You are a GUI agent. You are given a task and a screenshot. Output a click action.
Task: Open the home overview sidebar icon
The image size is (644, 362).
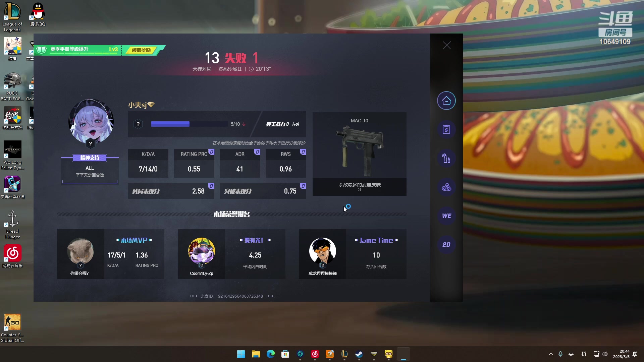(446, 101)
